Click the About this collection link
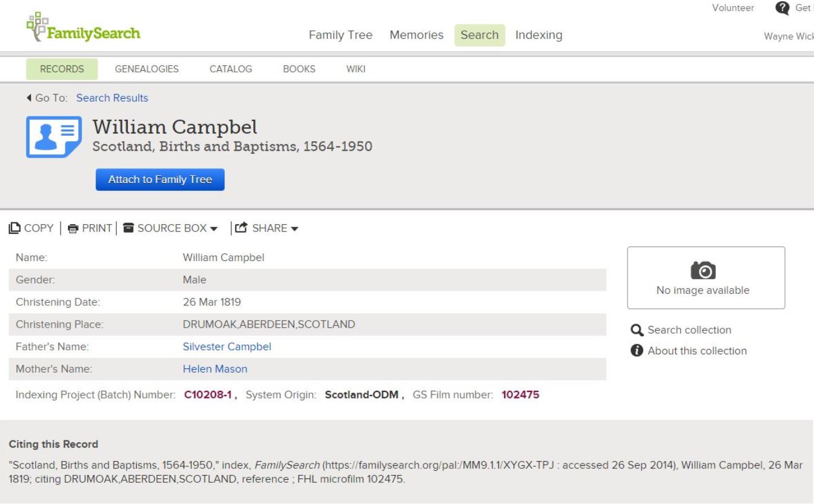The image size is (814, 504). (697, 351)
